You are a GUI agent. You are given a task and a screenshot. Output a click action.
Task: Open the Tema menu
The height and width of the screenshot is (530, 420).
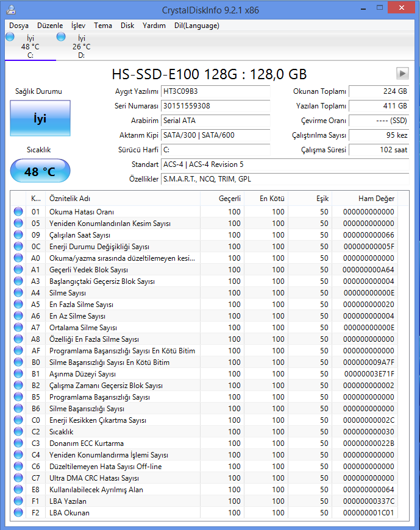click(x=103, y=26)
